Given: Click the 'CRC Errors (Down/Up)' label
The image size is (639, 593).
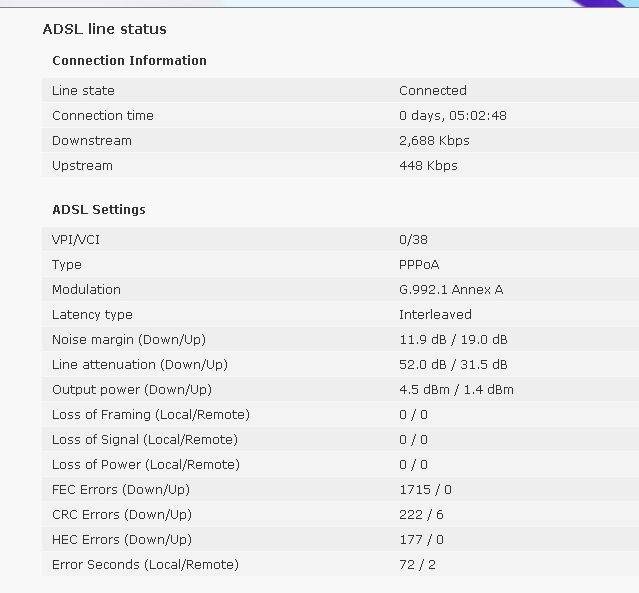Looking at the screenshot, I should point(122,515).
